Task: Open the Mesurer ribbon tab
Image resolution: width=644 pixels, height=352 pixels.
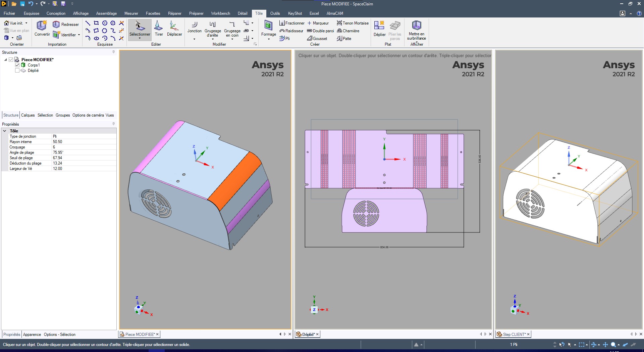Action: click(131, 13)
